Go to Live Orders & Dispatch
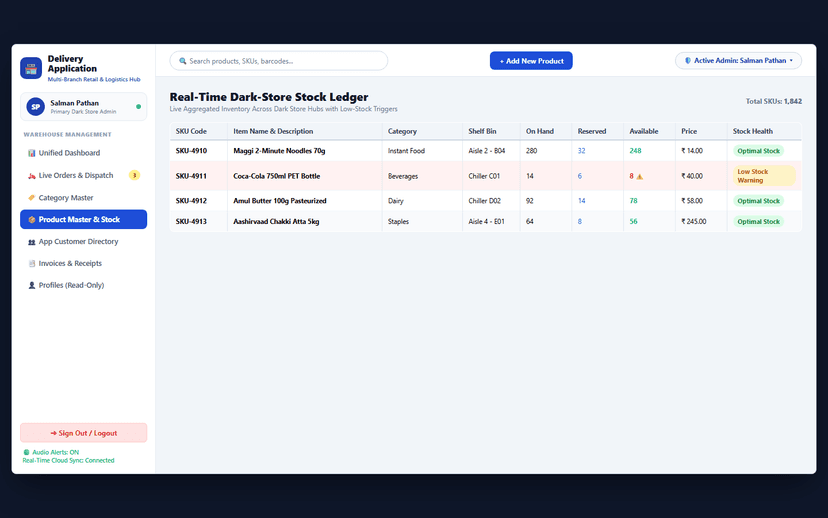The image size is (828, 518). pos(83,175)
